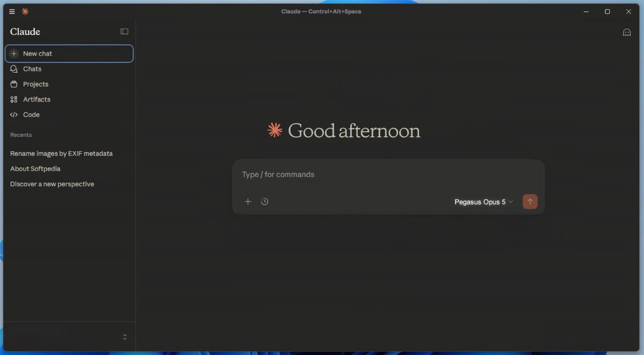Collapse the sidebar with the panel icon
This screenshot has width=644, height=355.
[x=124, y=31]
